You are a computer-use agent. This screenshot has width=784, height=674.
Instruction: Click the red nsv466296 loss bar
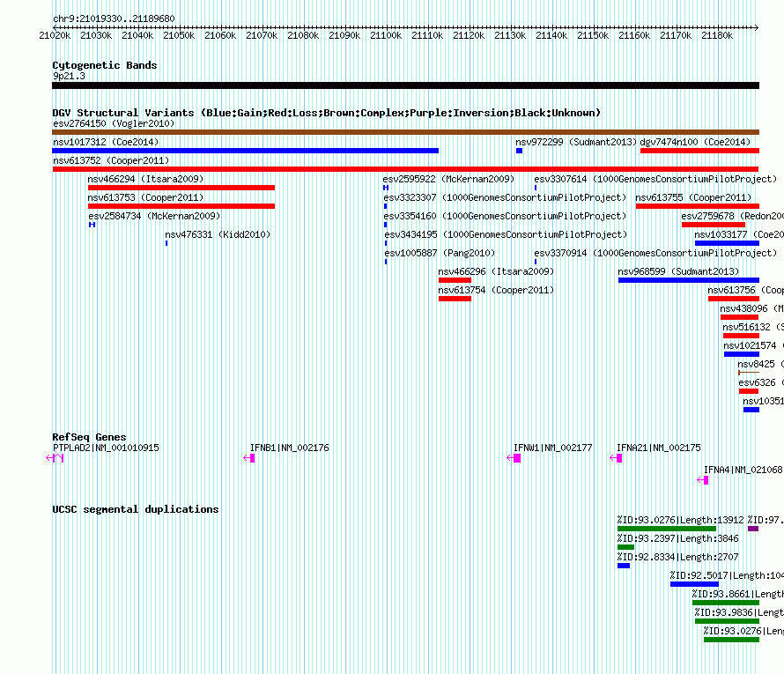click(x=455, y=280)
